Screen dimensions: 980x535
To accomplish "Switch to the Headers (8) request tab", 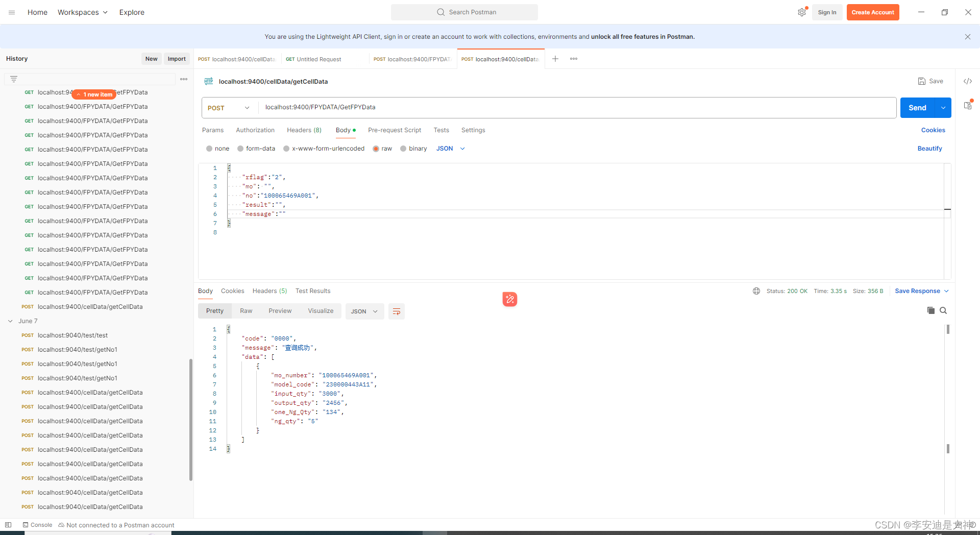I will point(304,130).
